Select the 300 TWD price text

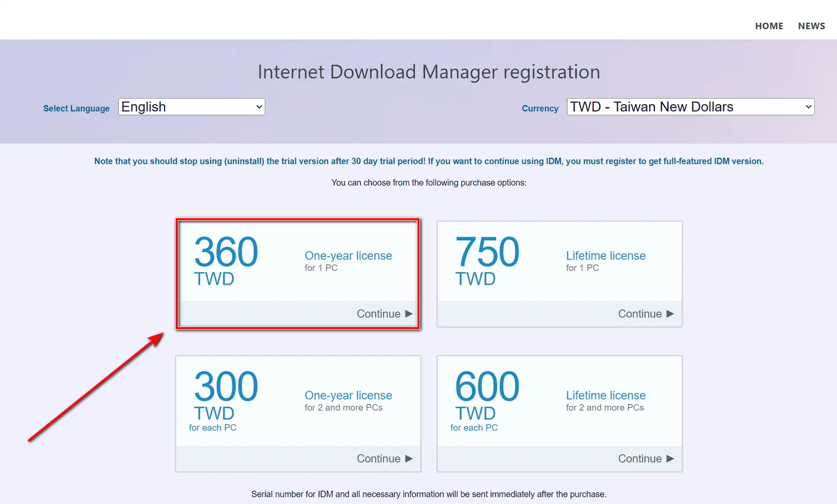[x=226, y=395]
